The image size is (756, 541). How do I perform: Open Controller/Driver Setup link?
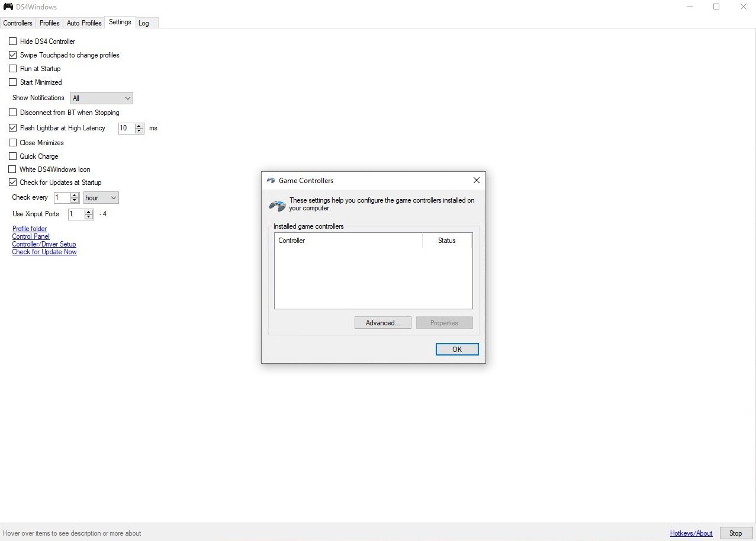[x=44, y=244]
